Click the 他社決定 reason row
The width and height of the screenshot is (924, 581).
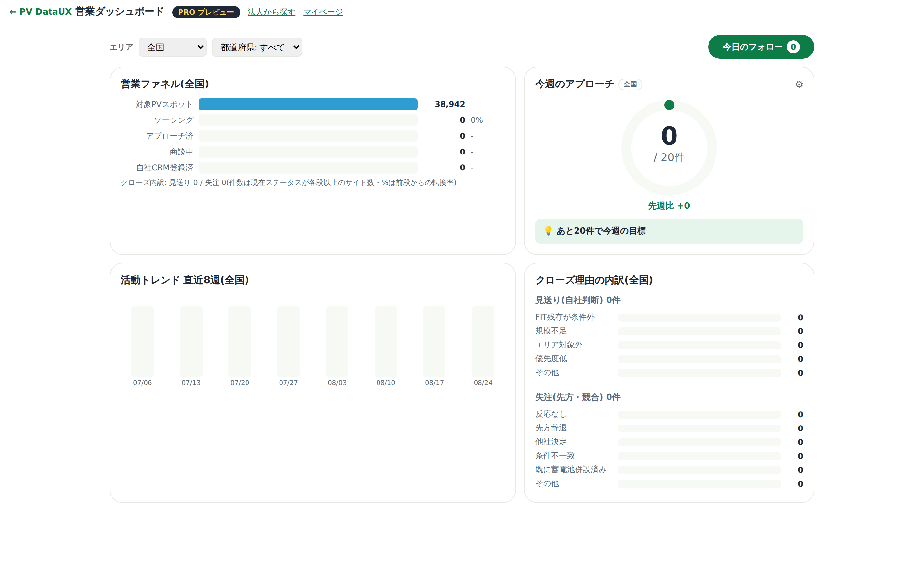point(669,442)
